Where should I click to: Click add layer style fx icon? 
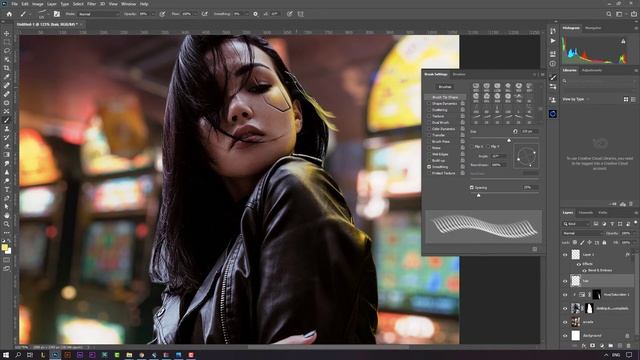click(584, 346)
